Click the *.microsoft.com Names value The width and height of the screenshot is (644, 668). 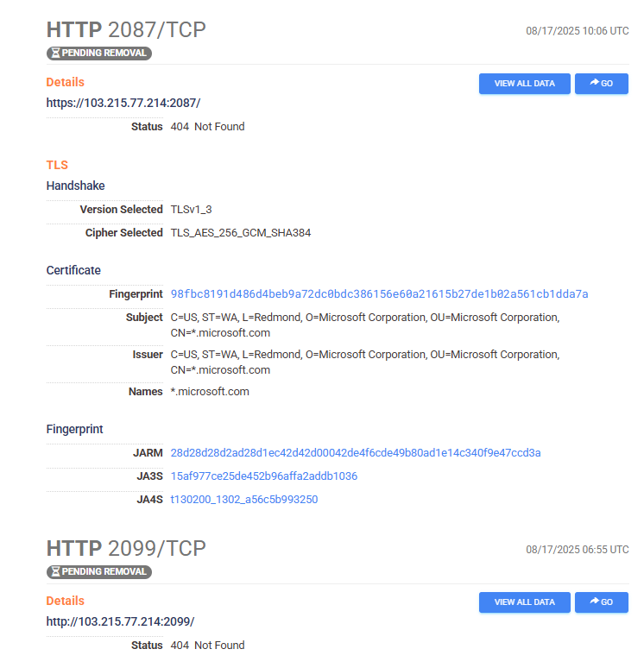click(210, 392)
